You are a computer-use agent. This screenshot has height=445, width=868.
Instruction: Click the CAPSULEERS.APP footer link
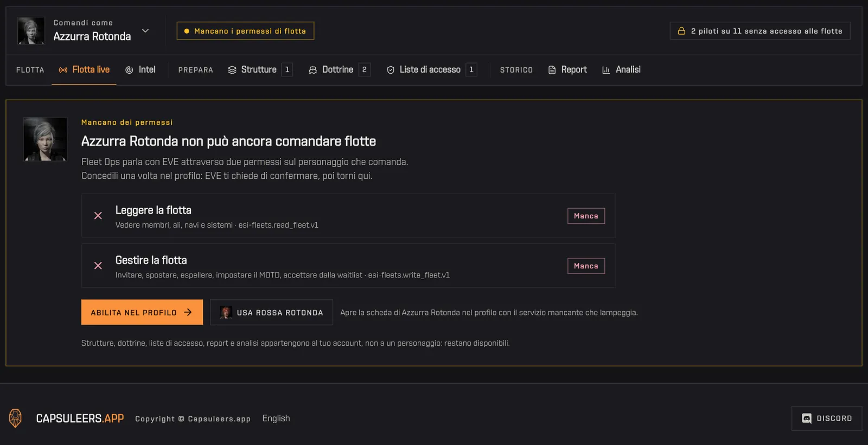pyautogui.click(x=80, y=418)
